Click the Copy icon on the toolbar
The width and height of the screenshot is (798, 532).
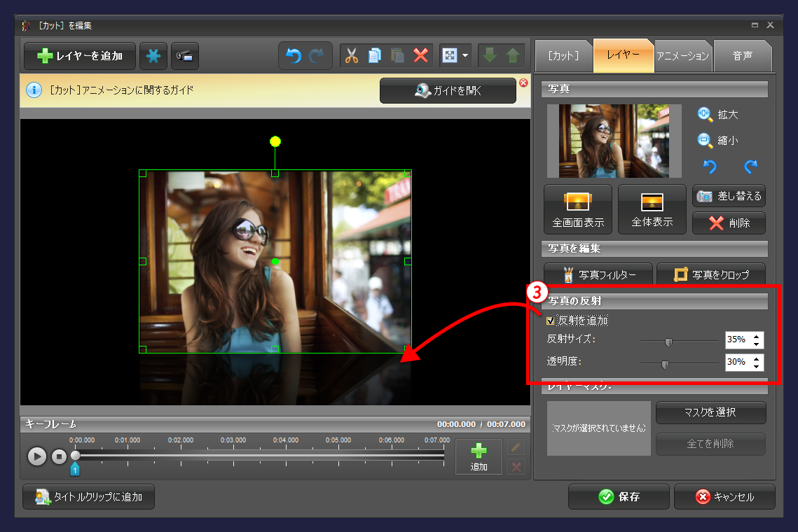click(374, 56)
